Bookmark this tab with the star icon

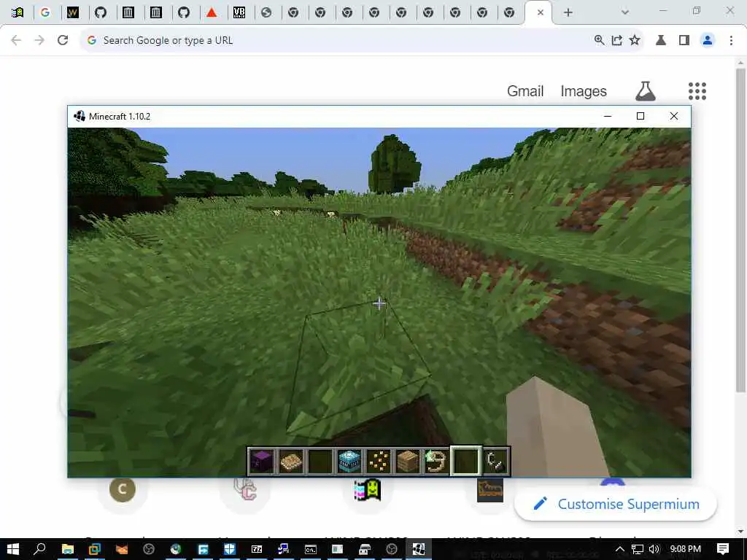pos(635,40)
